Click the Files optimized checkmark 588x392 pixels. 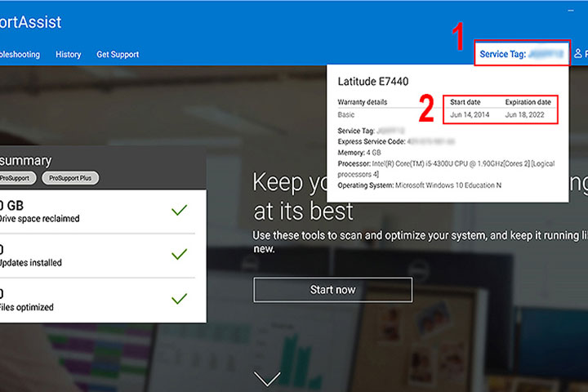179,299
